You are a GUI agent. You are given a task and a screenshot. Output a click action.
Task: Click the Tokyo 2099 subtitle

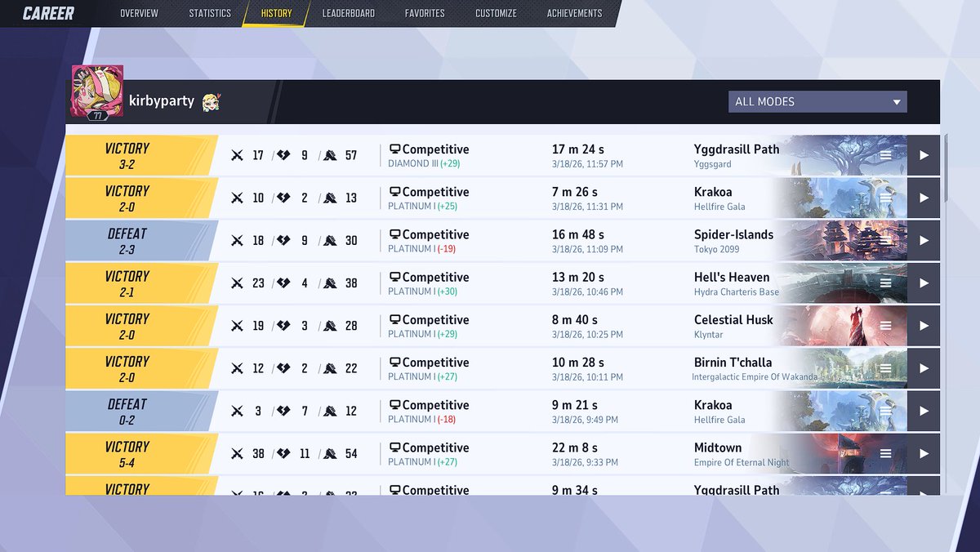717,249
